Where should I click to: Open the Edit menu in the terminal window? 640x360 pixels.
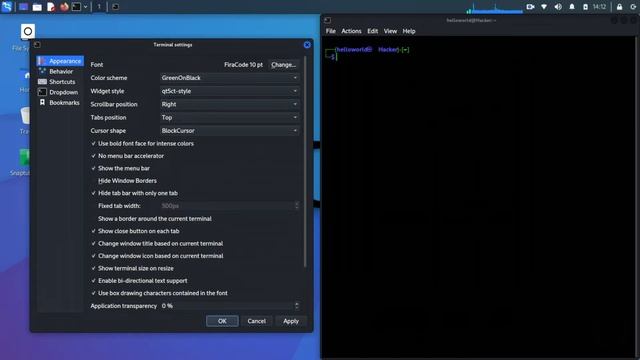372,31
